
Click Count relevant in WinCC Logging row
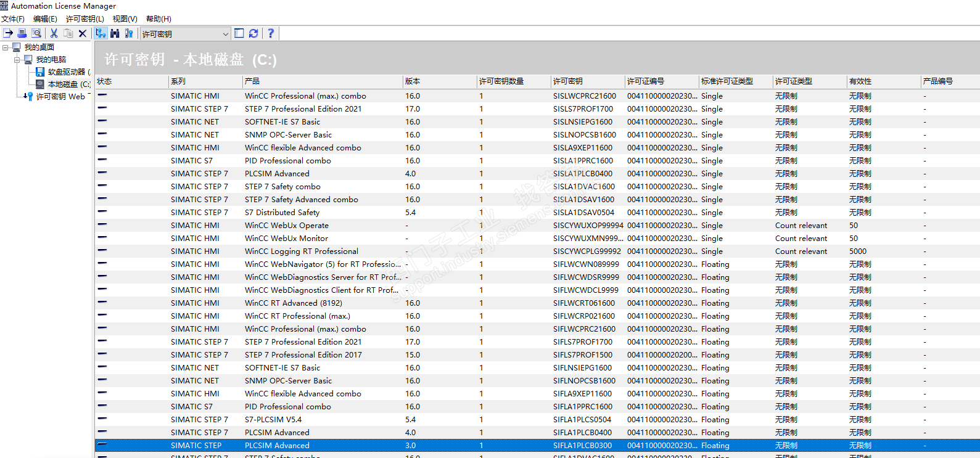pyautogui.click(x=801, y=251)
